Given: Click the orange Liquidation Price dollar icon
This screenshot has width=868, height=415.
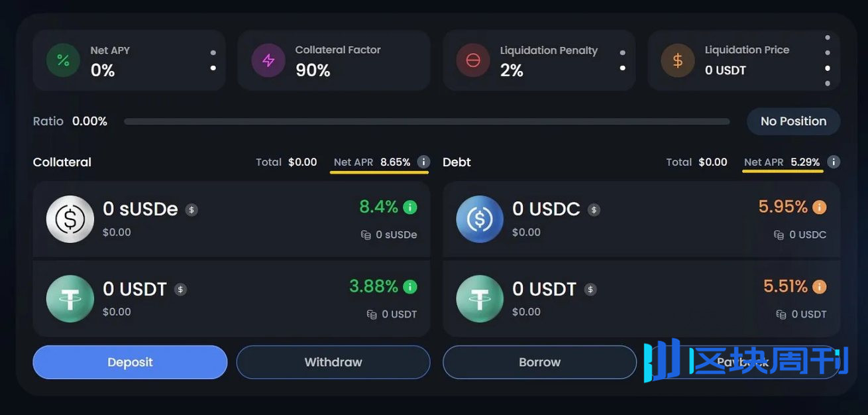Looking at the screenshot, I should point(678,61).
